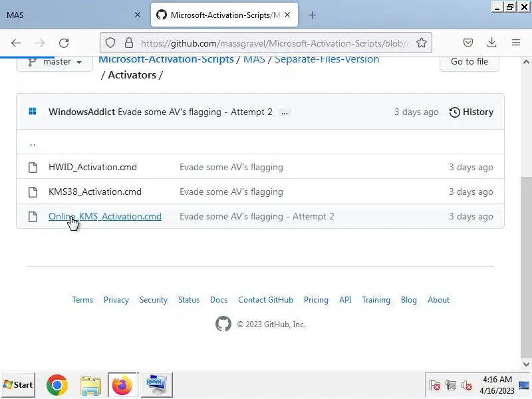Click the network status tray icon

(x=451, y=386)
